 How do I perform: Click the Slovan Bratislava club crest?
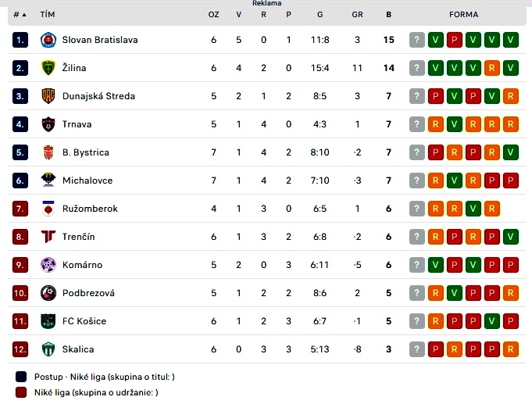pyautogui.click(x=48, y=40)
